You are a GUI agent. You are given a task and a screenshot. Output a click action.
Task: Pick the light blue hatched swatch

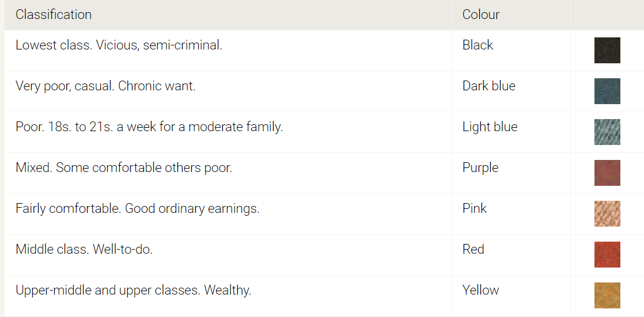pyautogui.click(x=607, y=132)
